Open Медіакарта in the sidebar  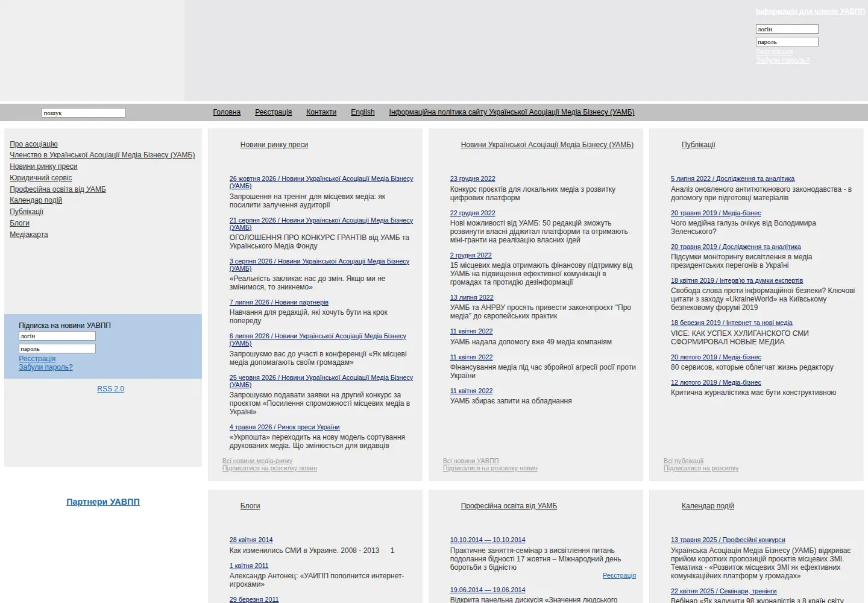click(x=29, y=235)
